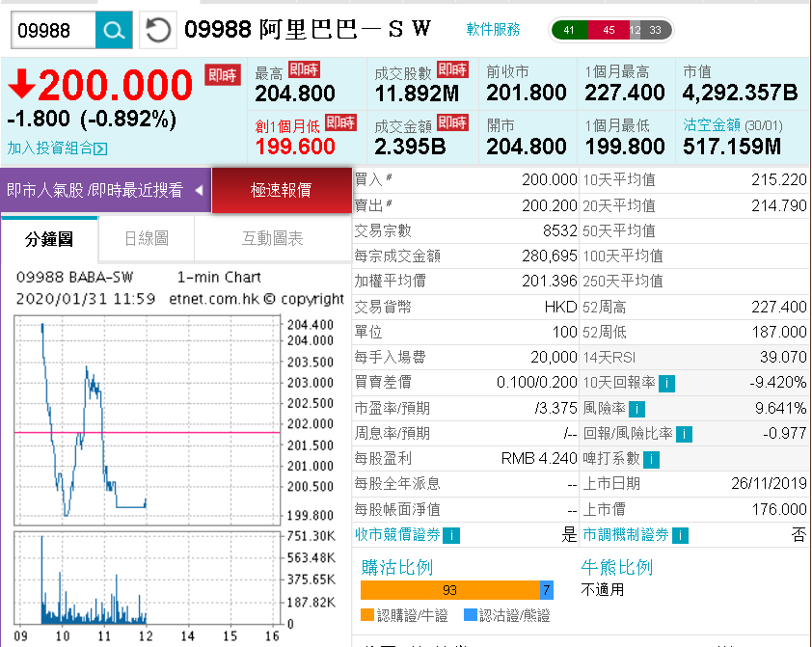Click the magnifier search button
The height and width of the screenshot is (647, 812).
click(x=114, y=31)
